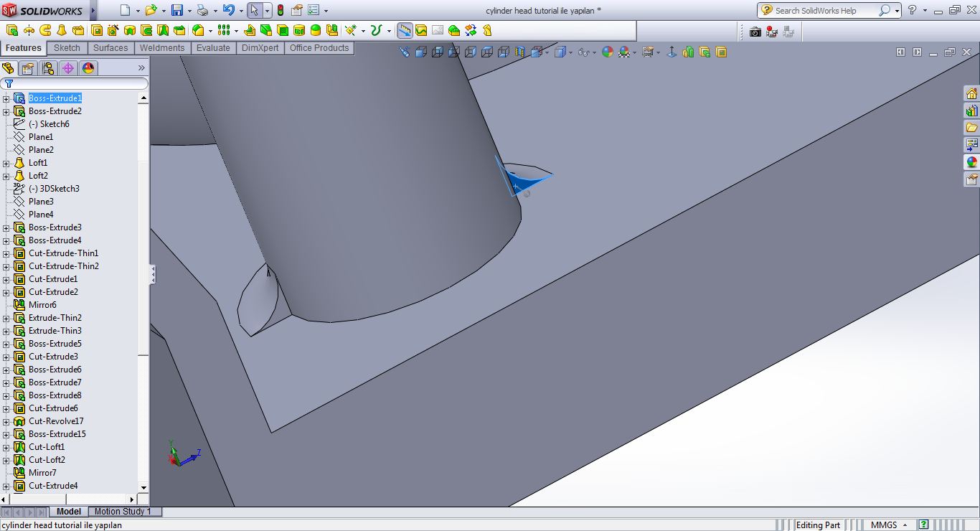Screen dimensions: 980x531
Task: Switch to the Motion Study 1 tab
Action: (123, 512)
